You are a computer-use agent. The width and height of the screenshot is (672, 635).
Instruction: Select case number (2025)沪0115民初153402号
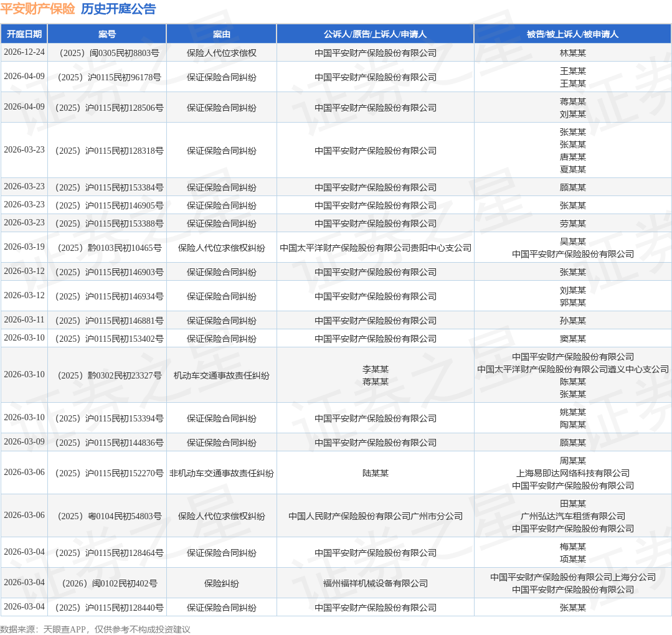click(x=107, y=339)
